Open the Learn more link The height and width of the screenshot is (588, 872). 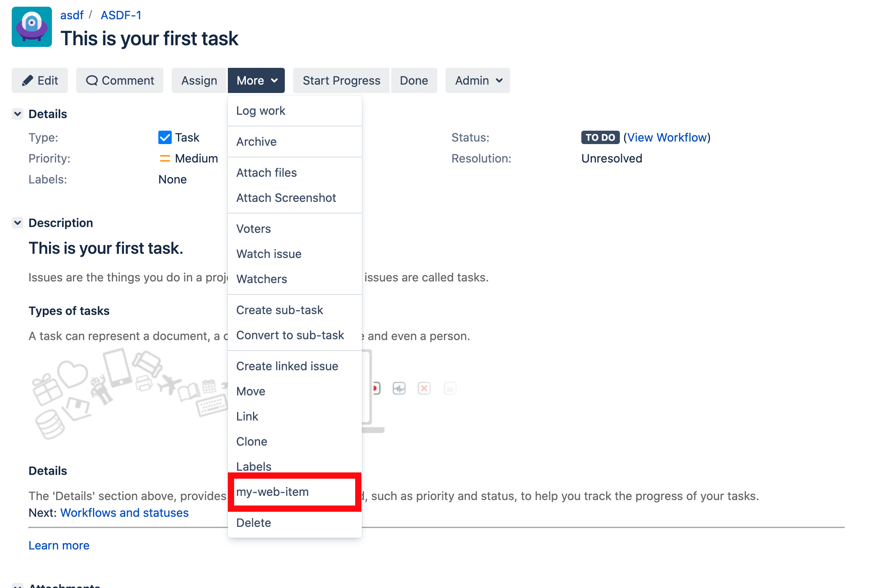(x=59, y=545)
